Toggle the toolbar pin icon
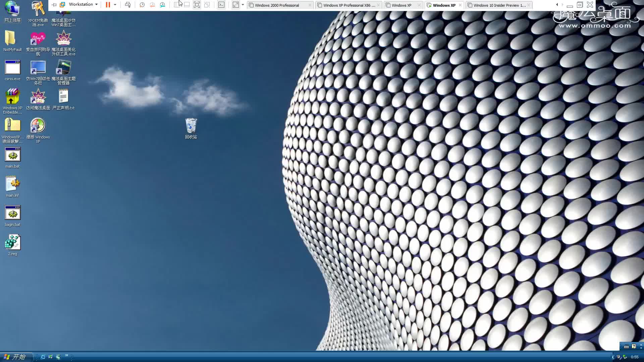The height and width of the screenshot is (362, 644). tap(54, 5)
